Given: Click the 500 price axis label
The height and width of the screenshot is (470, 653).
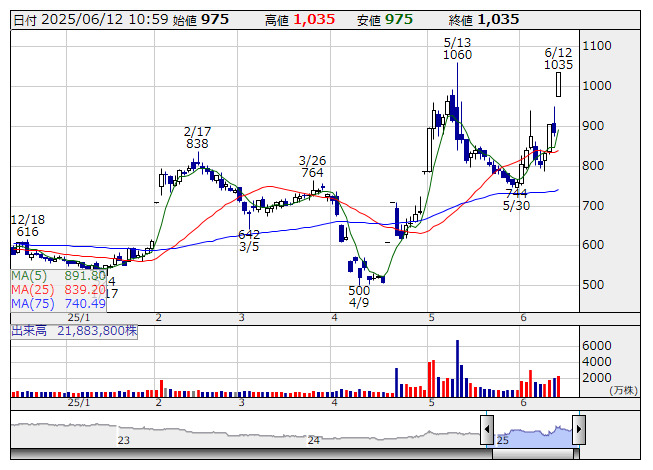Looking at the screenshot, I should 593,285.
